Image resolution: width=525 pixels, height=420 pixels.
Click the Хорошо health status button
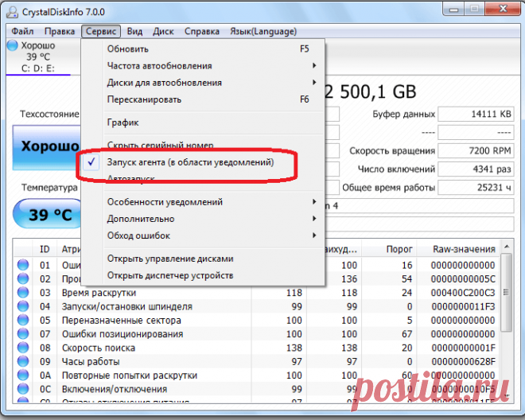pos(47,147)
